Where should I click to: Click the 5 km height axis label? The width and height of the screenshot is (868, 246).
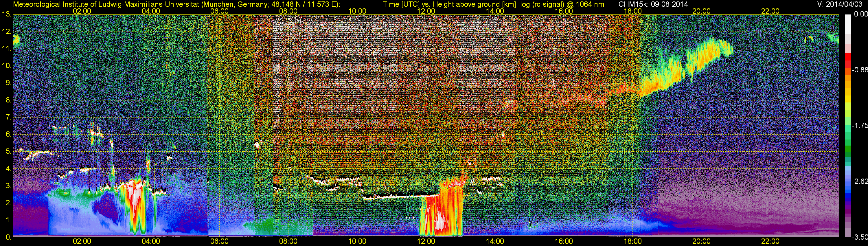point(8,152)
